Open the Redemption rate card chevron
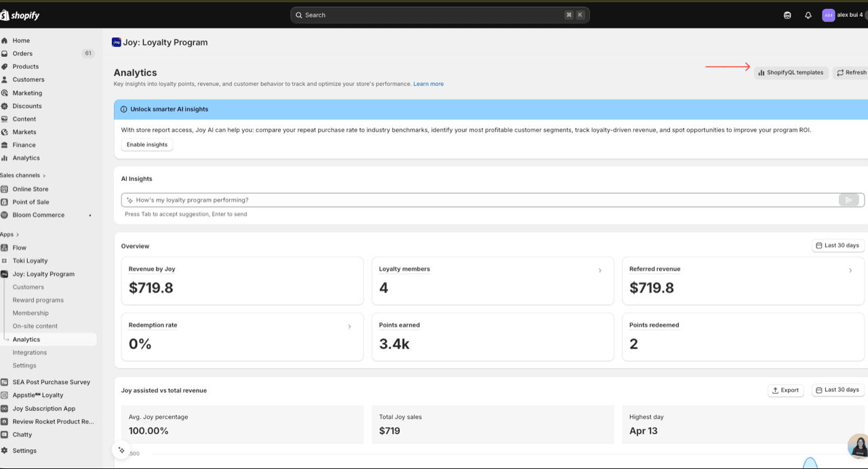This screenshot has height=469, width=868. [x=349, y=327]
